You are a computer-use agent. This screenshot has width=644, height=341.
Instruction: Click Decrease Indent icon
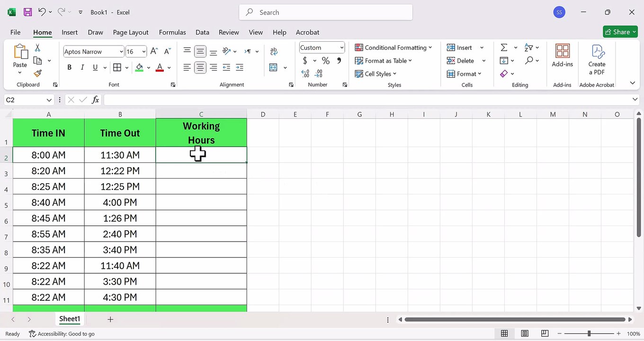(x=226, y=67)
